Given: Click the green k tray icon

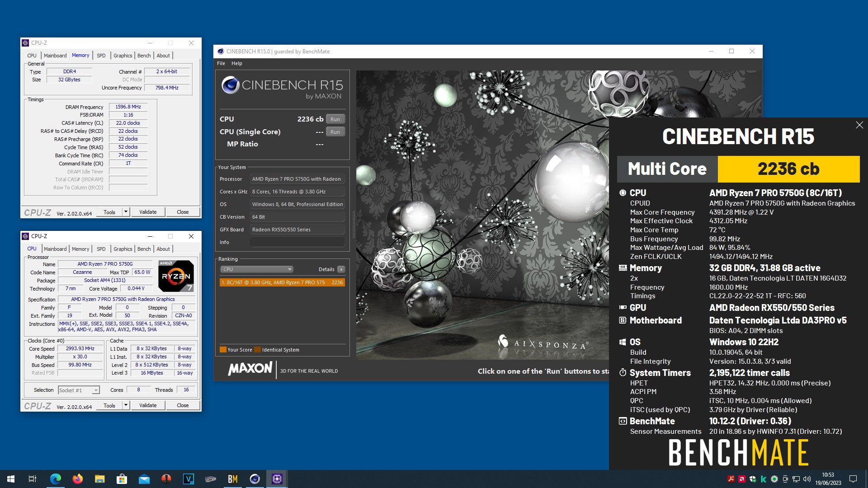Looking at the screenshot, I should click(x=763, y=479).
